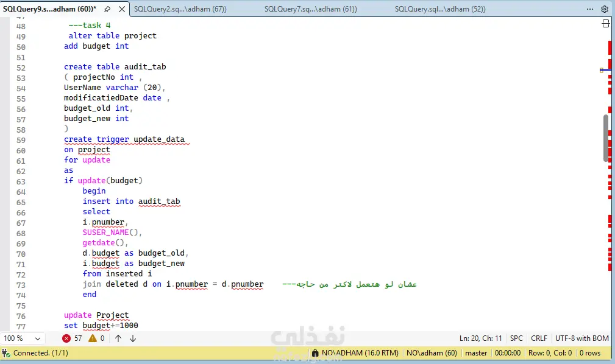This screenshot has width=615, height=364.
Task: Close the SQLQuery9 tab
Action: tap(122, 9)
